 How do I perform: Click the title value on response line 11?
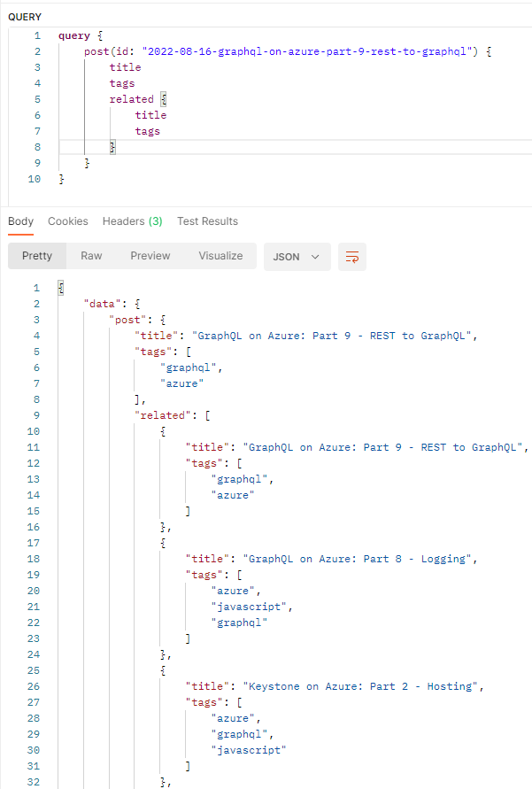[382, 447]
